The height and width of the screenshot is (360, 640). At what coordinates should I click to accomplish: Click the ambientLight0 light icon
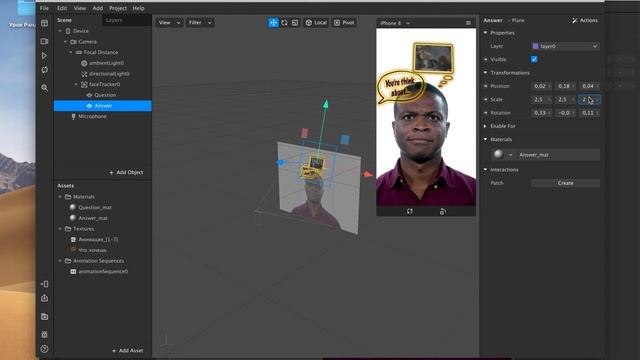pos(84,63)
